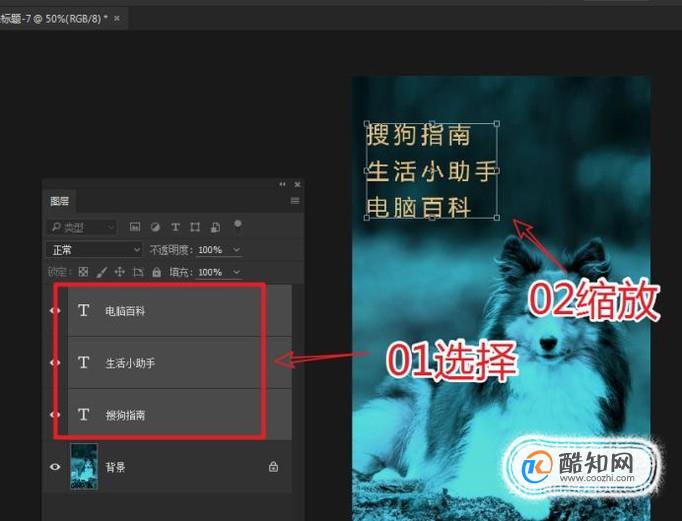Click the bottom-left transform handle of text box
Screen dimensions: 682x521
[x=367, y=217]
